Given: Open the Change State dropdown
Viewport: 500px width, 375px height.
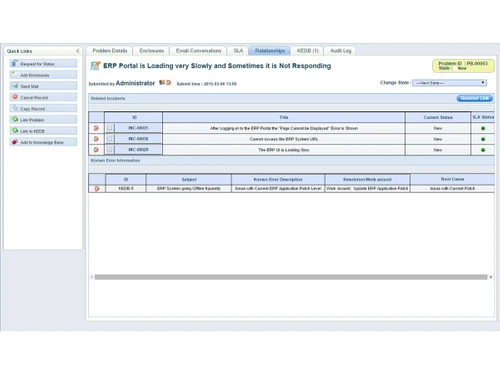Looking at the screenshot, I should 449,83.
